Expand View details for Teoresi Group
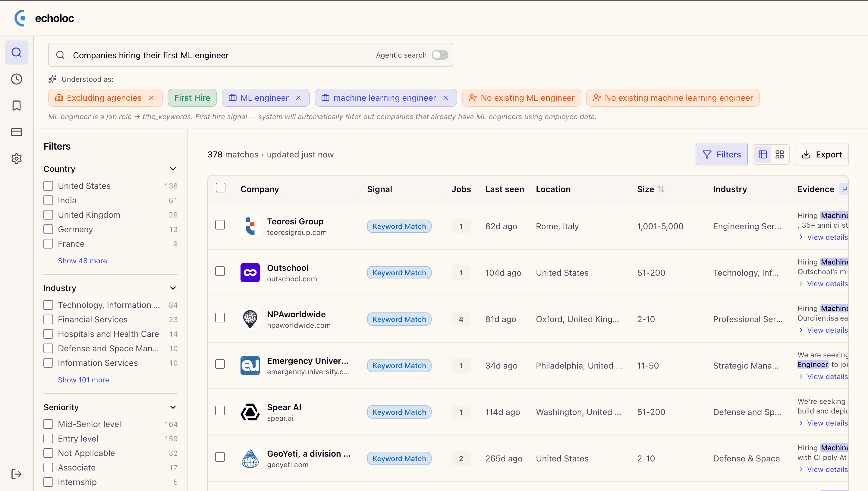The height and width of the screenshot is (491, 868). point(823,237)
